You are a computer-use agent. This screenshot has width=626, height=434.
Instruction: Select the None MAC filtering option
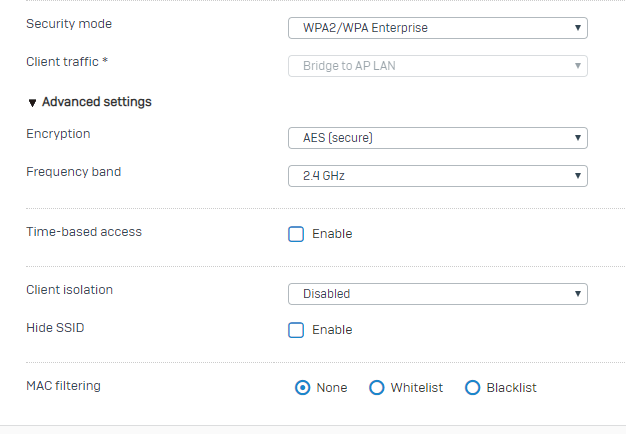303,388
